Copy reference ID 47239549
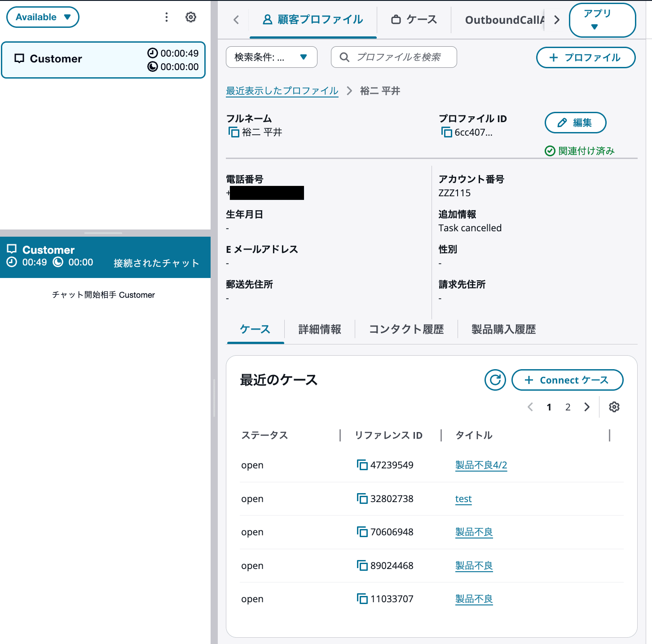652x644 pixels. [362, 465]
